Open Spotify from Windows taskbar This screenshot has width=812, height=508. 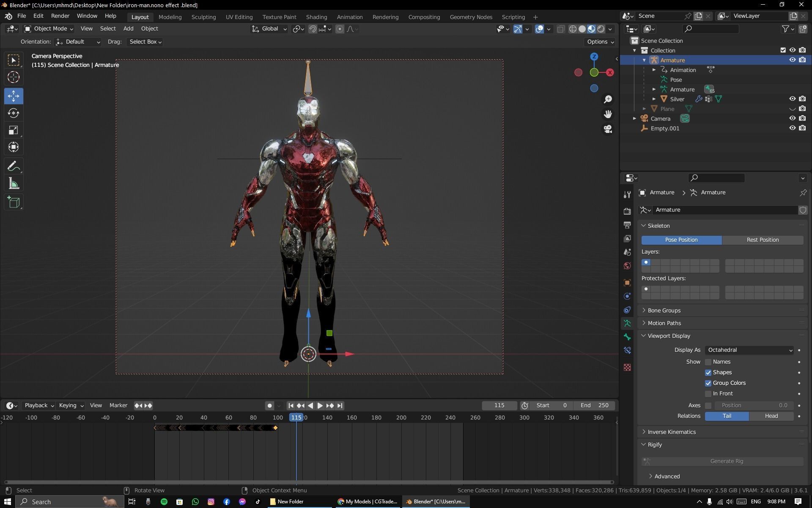pos(164,502)
